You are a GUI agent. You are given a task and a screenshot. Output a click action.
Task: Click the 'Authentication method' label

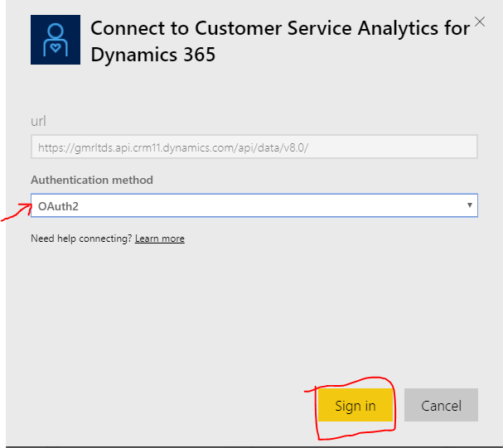(x=92, y=180)
